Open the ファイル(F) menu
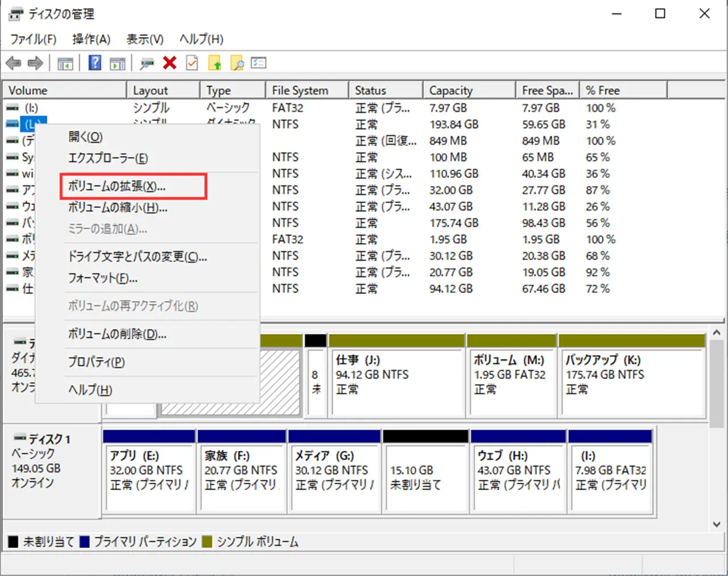The width and height of the screenshot is (728, 576). pyautogui.click(x=34, y=39)
